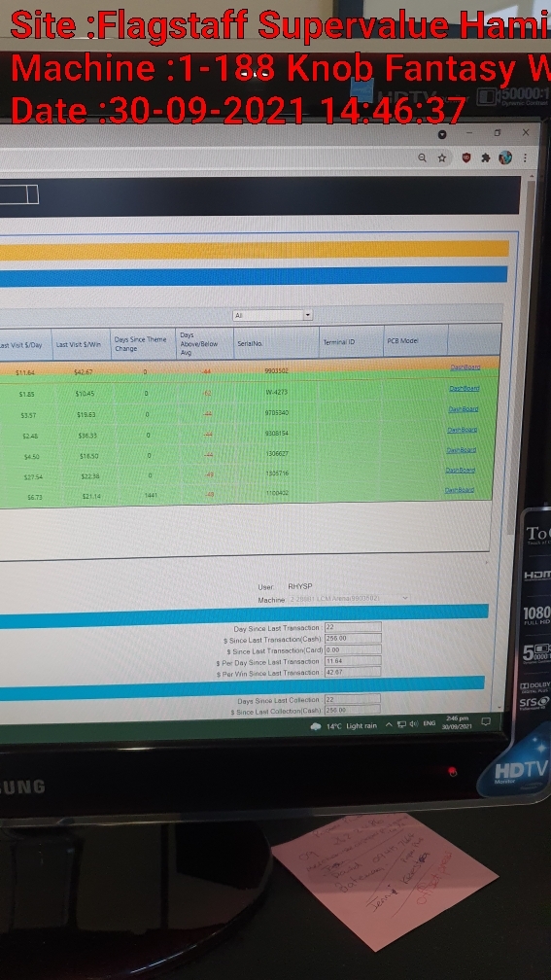Open DashBoard link for serial 1100402
The height and width of the screenshot is (980, 551).
(459, 490)
